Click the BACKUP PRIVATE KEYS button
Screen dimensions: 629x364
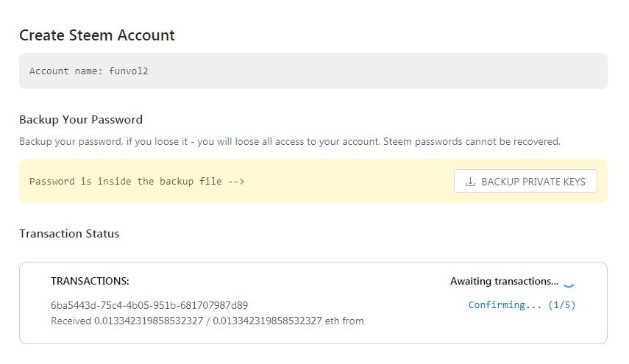coord(525,181)
